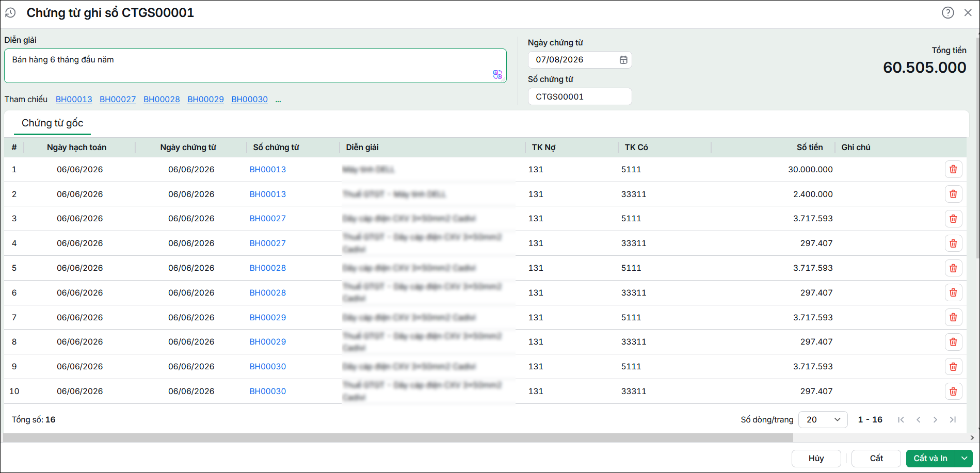Go to the previous page arrow

pos(919,420)
